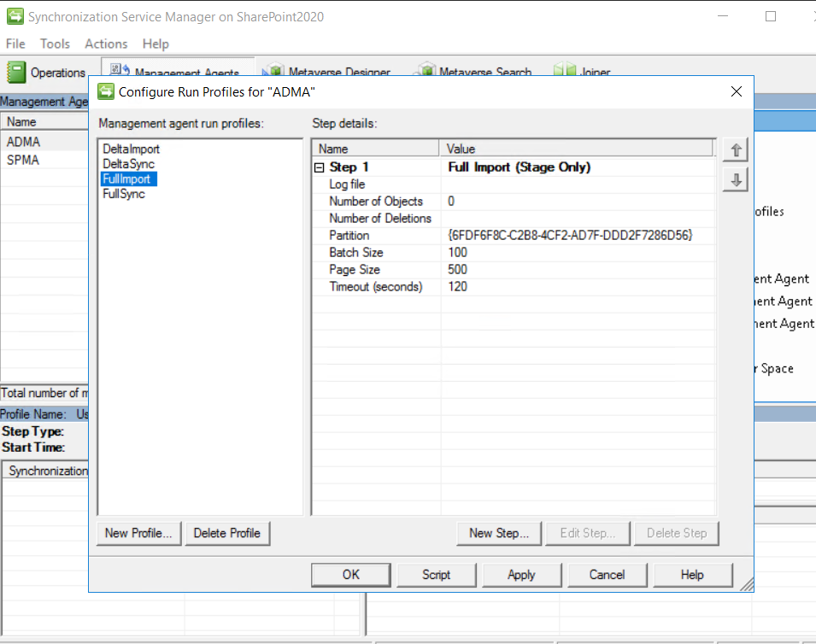The width and height of the screenshot is (816, 644).
Task: Click the Partition GUID value
Action: click(x=571, y=236)
